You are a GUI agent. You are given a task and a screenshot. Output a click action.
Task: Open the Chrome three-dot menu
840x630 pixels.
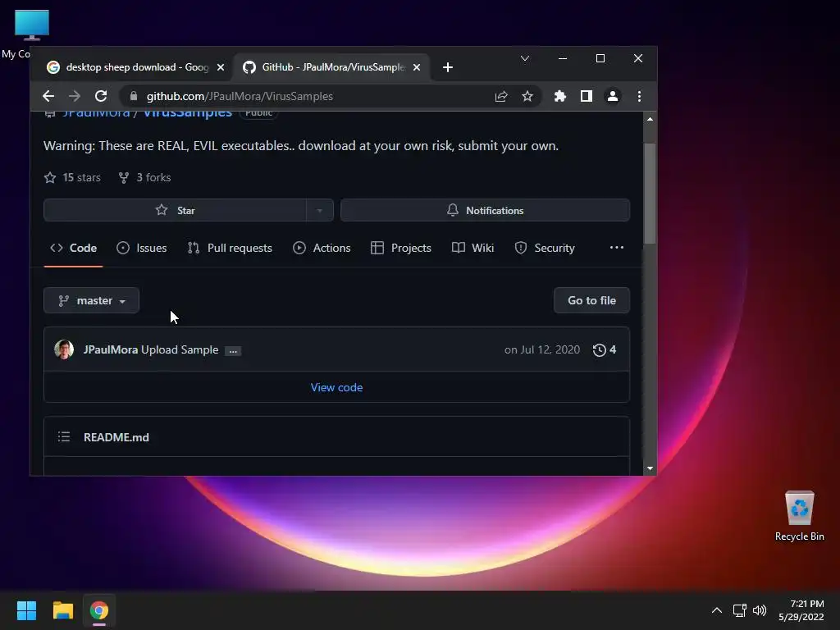639,96
